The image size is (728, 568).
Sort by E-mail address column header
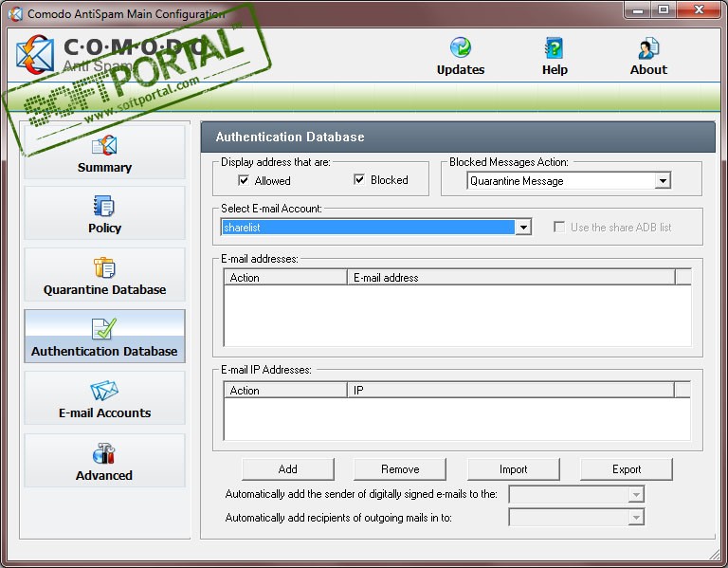pyautogui.click(x=511, y=277)
